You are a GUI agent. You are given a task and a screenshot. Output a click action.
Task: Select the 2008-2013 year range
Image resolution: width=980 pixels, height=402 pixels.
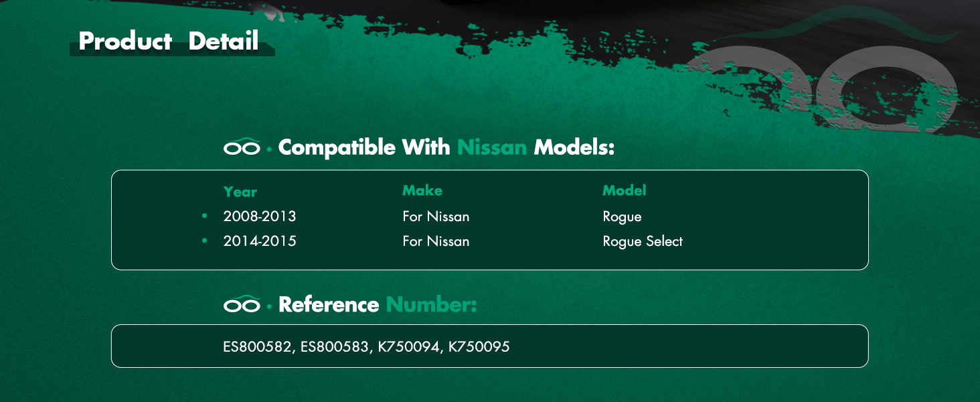tap(260, 216)
